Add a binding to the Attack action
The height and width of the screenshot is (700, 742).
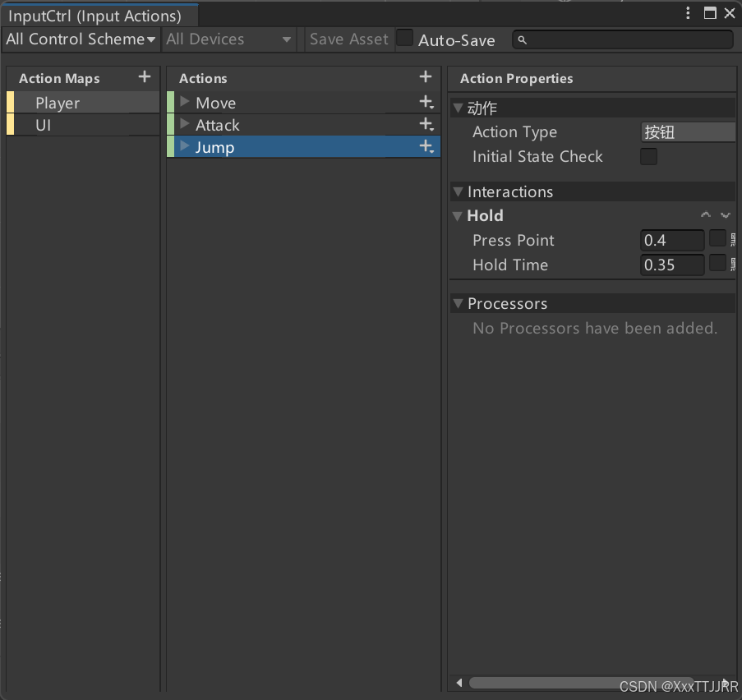[x=426, y=124]
